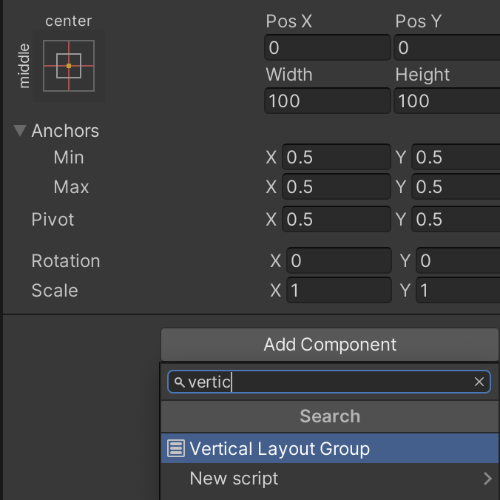
Task: Edit Anchors Max Y value
Action: tap(456, 187)
